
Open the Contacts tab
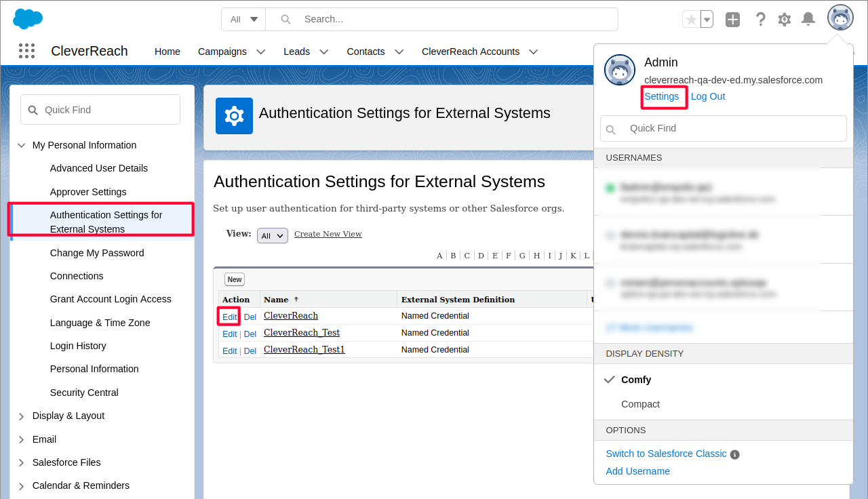(366, 52)
